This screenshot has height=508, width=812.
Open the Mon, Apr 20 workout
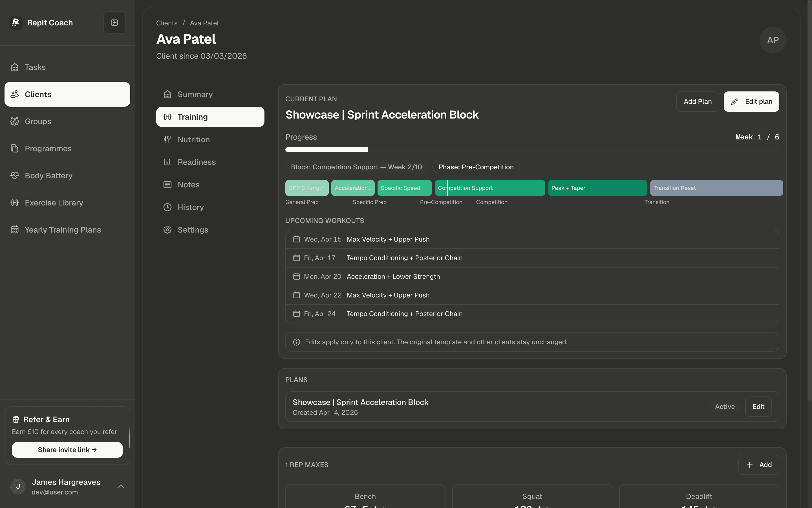532,277
